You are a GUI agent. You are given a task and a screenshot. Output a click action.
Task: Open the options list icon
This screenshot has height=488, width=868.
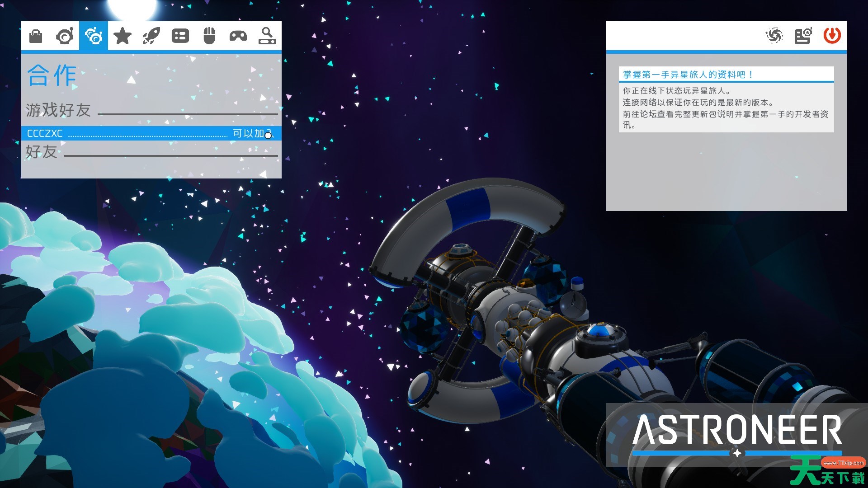pos(180,36)
